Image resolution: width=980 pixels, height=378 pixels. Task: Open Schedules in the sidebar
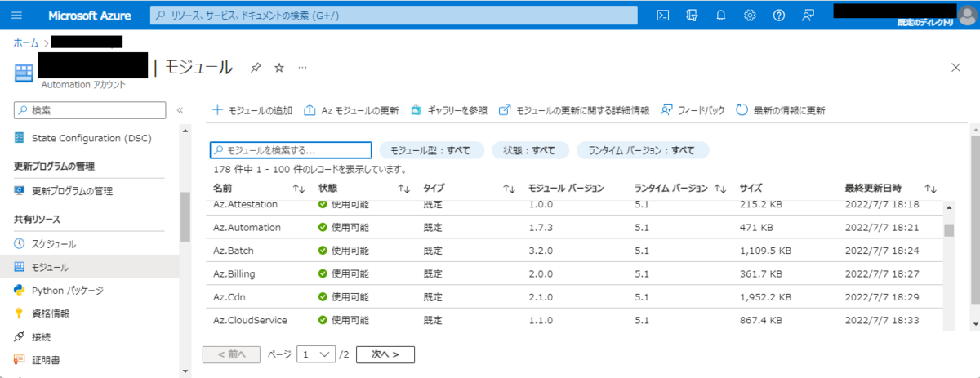[x=54, y=243]
